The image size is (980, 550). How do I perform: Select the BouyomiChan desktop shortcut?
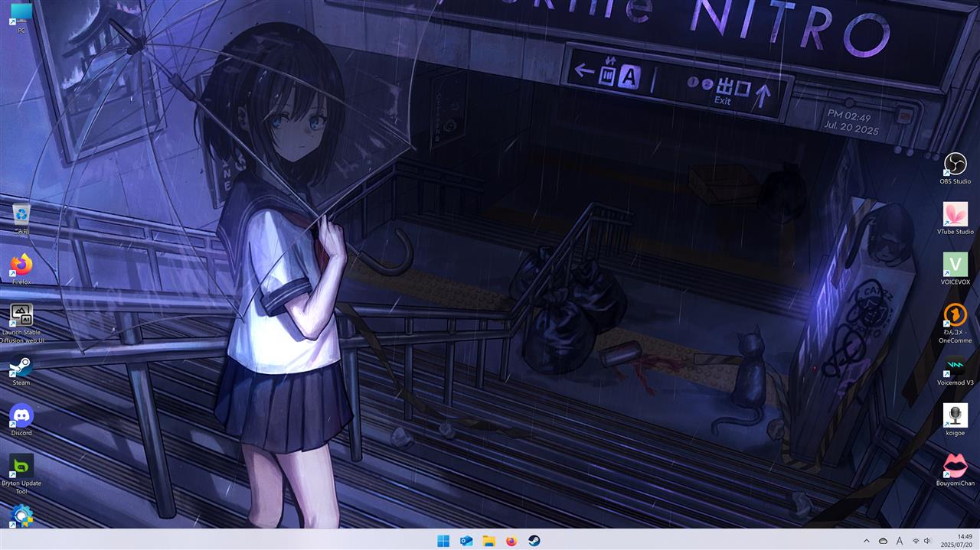(x=955, y=470)
